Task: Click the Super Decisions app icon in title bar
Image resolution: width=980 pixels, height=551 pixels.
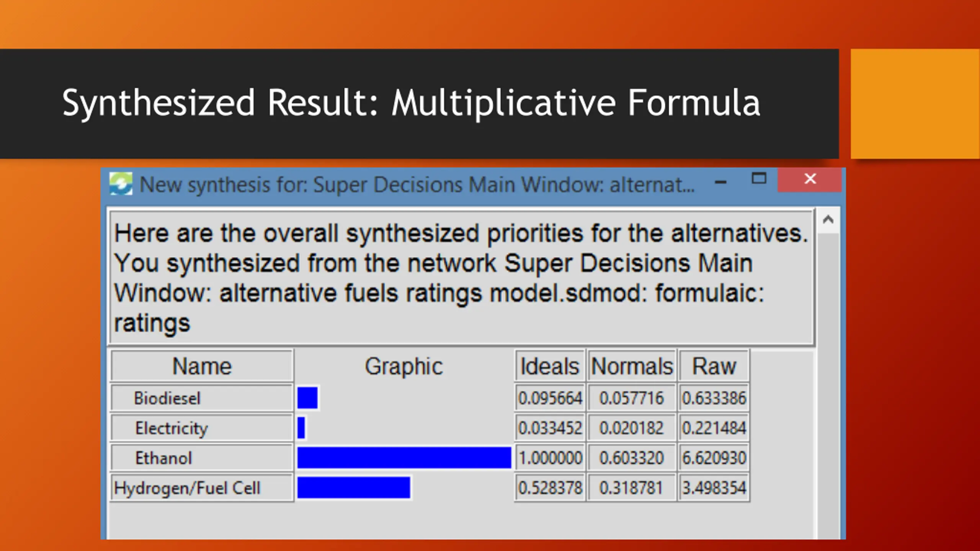Action: 121,184
